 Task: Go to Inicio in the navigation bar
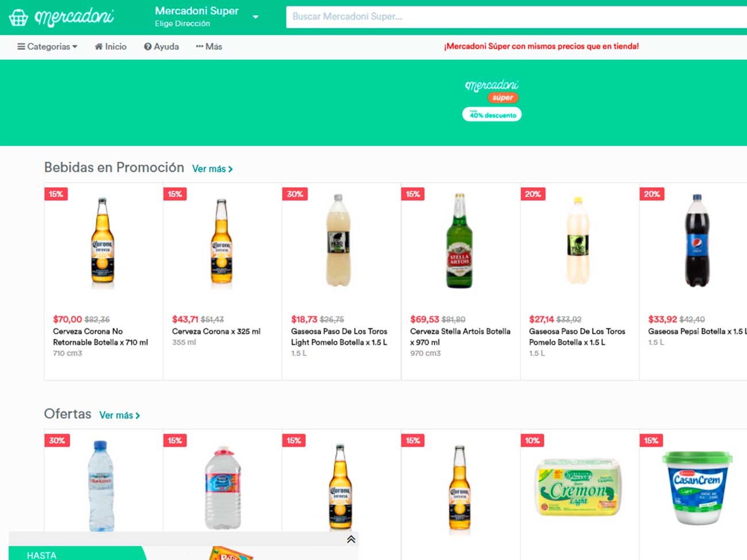click(x=110, y=47)
